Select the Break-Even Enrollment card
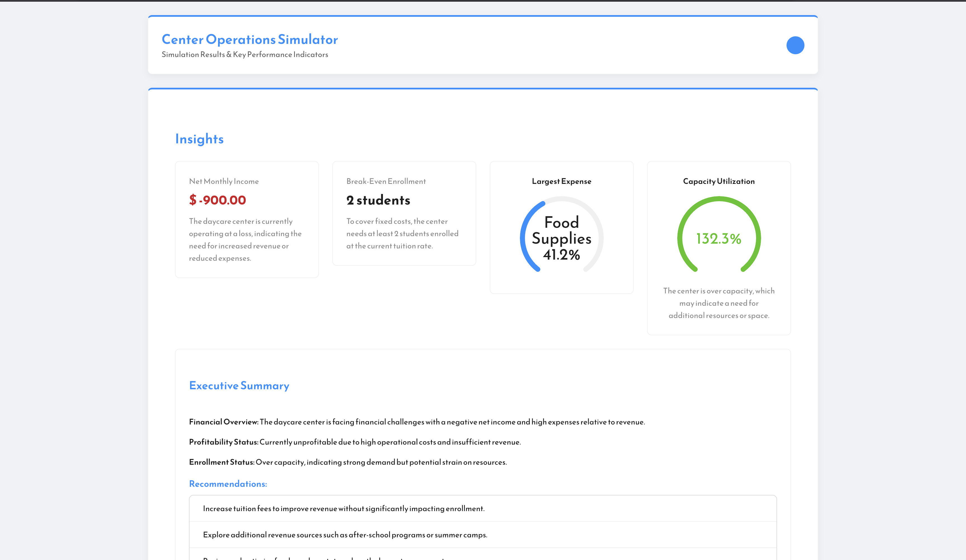 tap(404, 213)
